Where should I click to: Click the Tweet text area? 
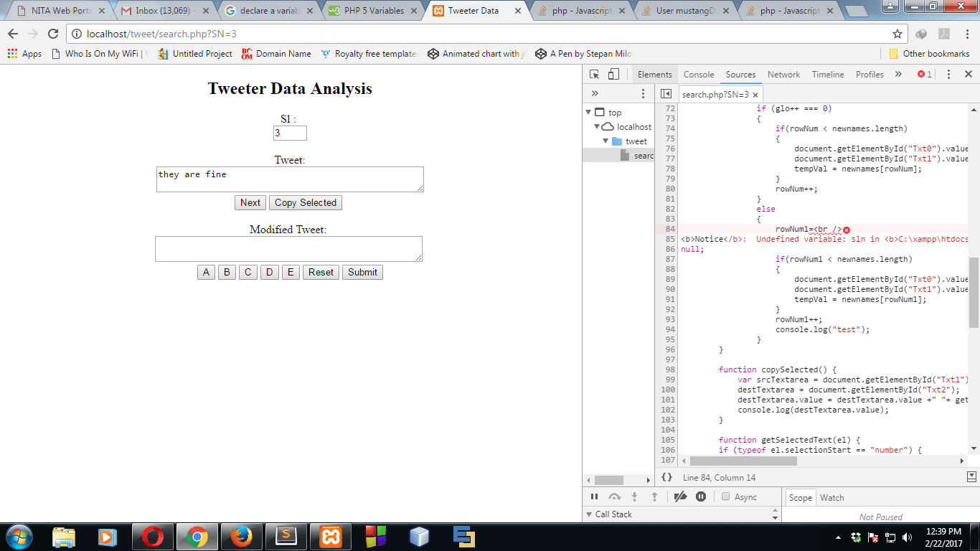click(290, 179)
